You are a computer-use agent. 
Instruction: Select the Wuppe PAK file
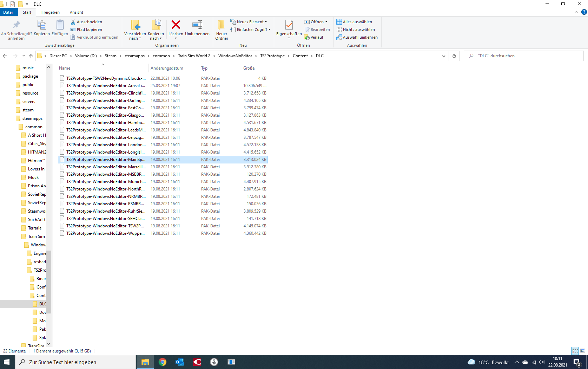click(163, 233)
